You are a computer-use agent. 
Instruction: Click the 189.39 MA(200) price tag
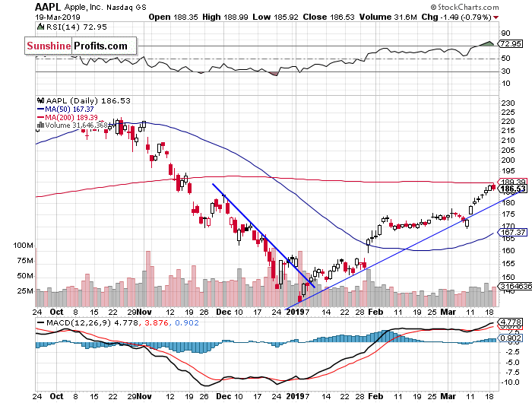[x=513, y=182]
